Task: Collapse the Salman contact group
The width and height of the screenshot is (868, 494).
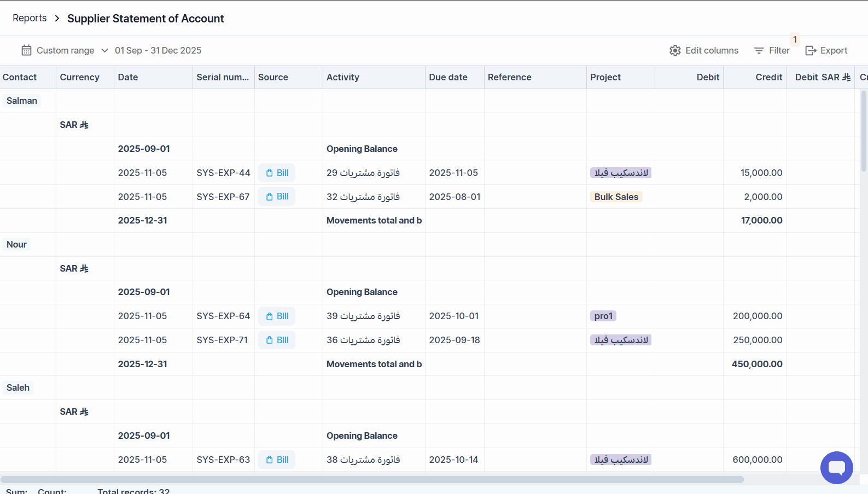Action: click(22, 101)
